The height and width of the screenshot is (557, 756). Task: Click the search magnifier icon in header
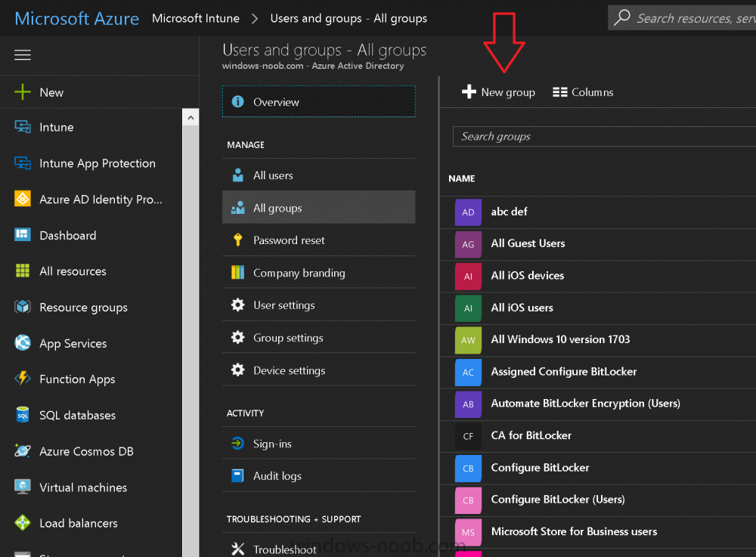[x=622, y=17]
